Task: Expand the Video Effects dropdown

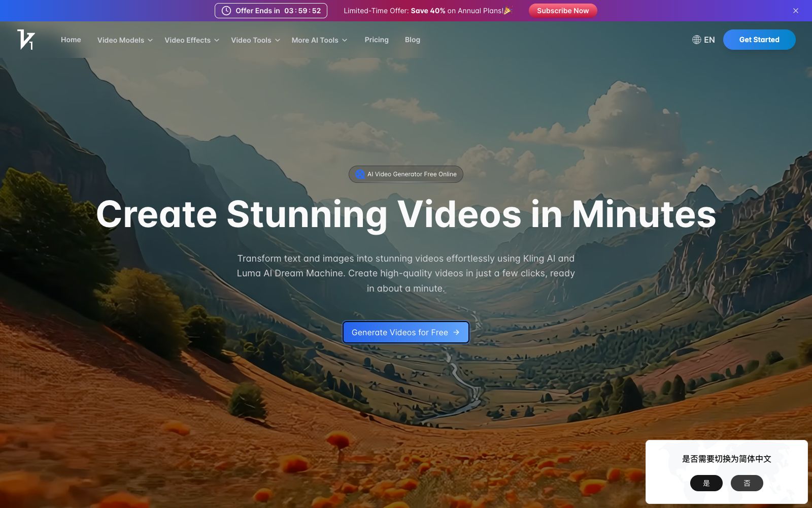Action: tap(192, 40)
